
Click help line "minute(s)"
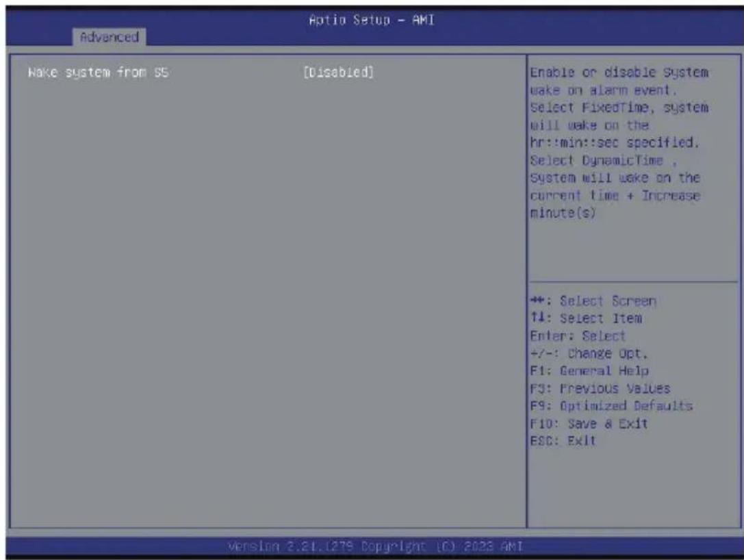click(x=563, y=213)
